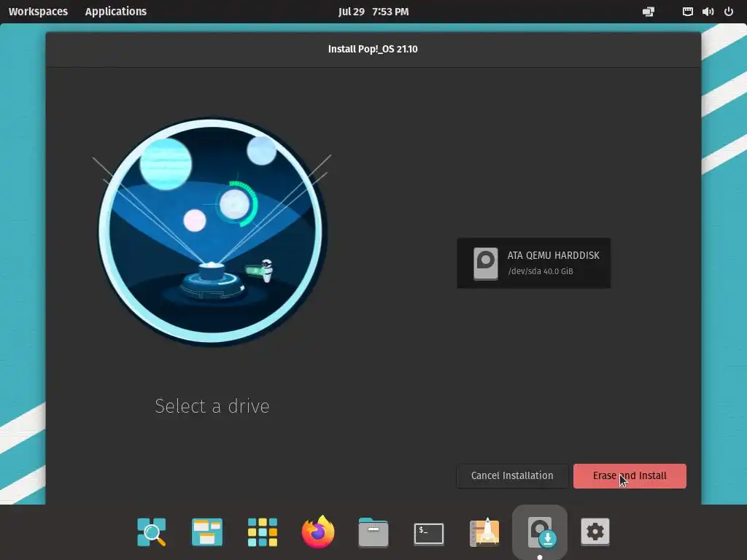Open the Applications menu
Screen dimensions: 747x560
[116, 12]
